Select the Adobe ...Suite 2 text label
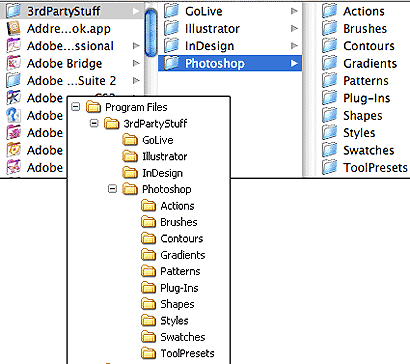Screen dimensions: 410x364 71,81
